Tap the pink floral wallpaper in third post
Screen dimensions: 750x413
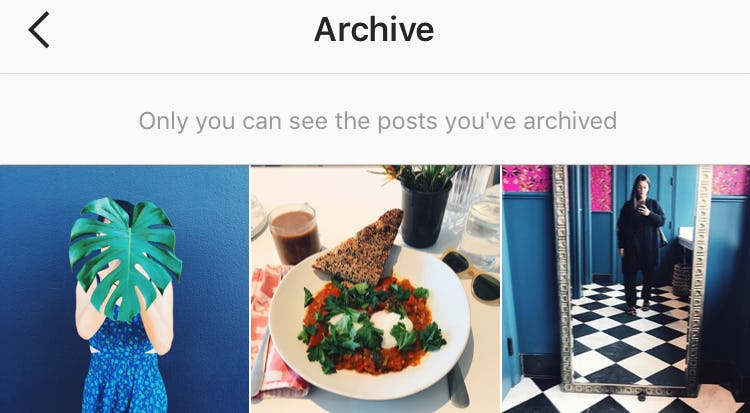(x=526, y=179)
